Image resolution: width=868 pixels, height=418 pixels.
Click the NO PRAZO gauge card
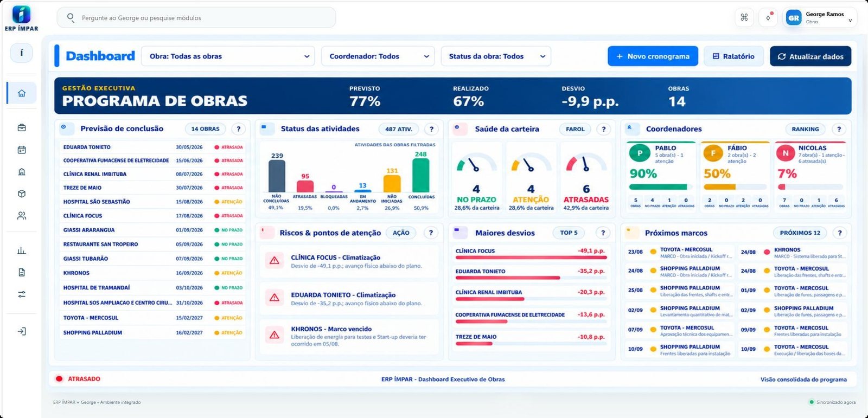(x=477, y=177)
